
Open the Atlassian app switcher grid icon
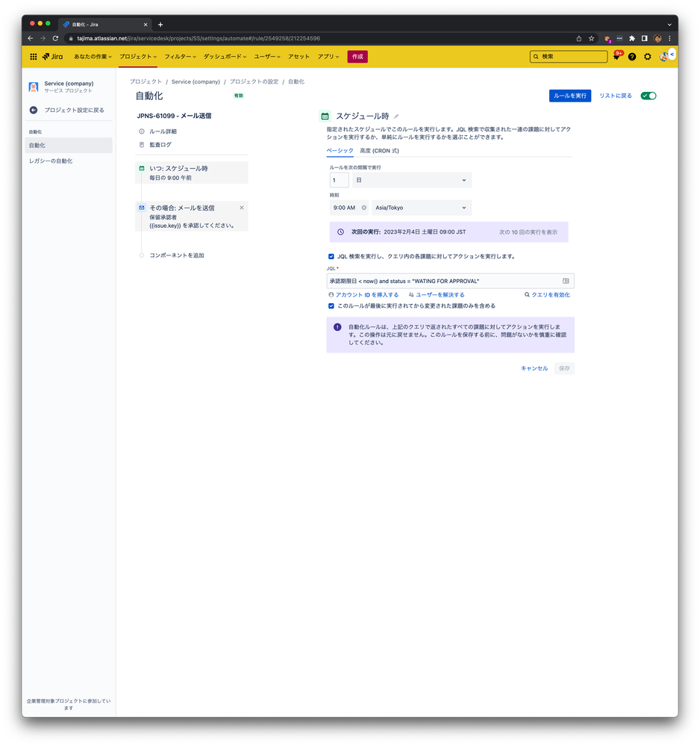[x=33, y=56]
